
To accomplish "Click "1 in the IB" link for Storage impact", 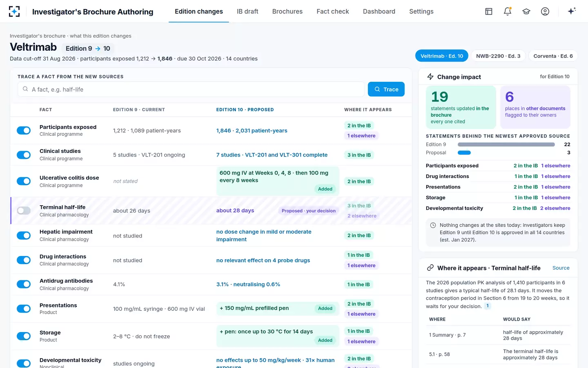I will [526, 197].
